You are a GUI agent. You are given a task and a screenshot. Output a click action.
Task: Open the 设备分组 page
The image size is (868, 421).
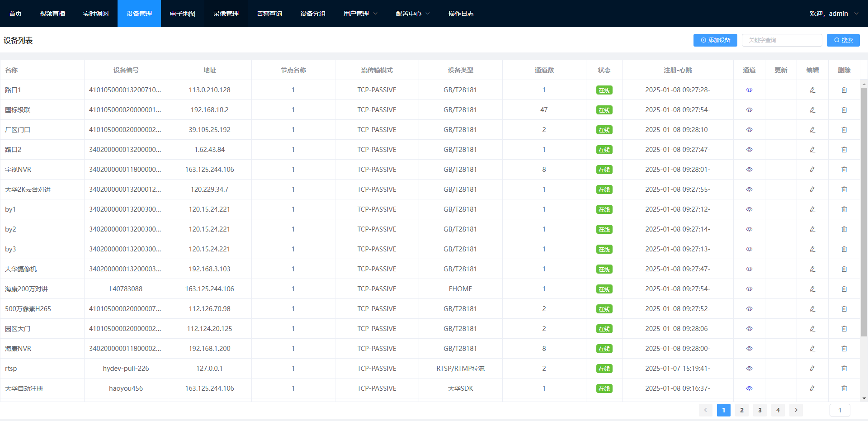pos(313,14)
